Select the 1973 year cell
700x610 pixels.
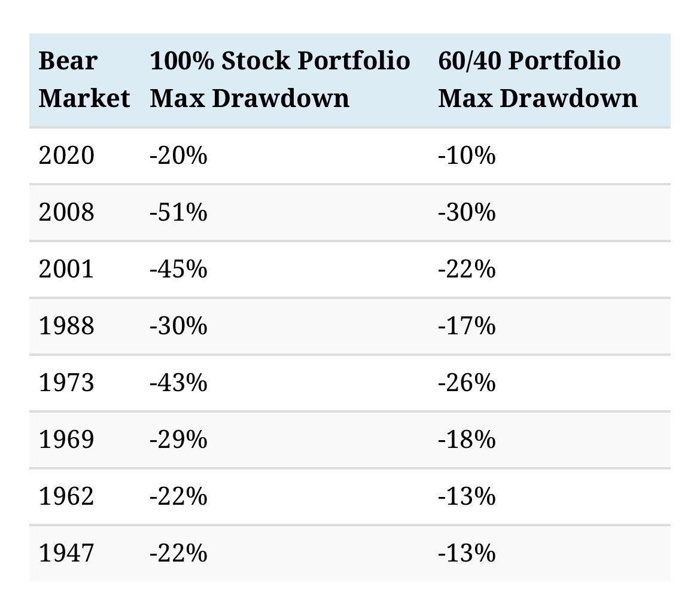click(66, 383)
